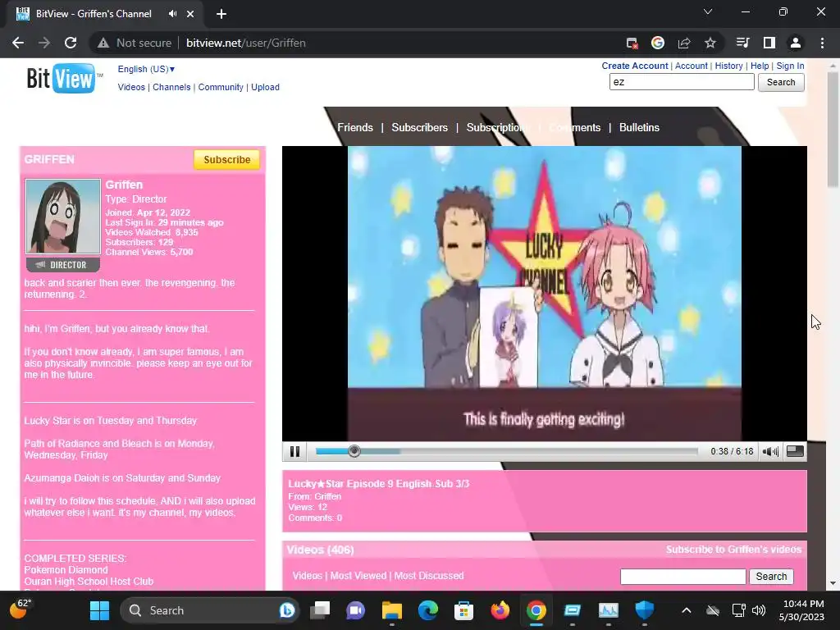Click the channel videos search field

click(x=682, y=577)
